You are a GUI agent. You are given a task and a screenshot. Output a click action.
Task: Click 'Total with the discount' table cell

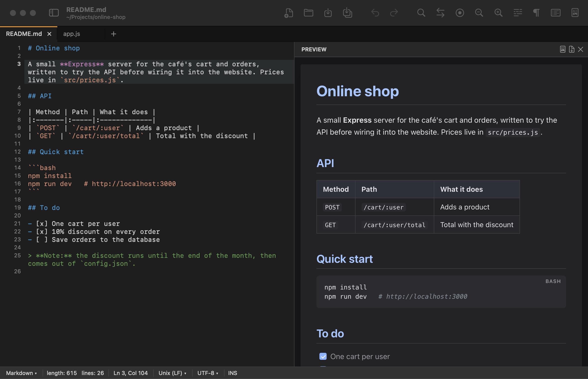477,225
